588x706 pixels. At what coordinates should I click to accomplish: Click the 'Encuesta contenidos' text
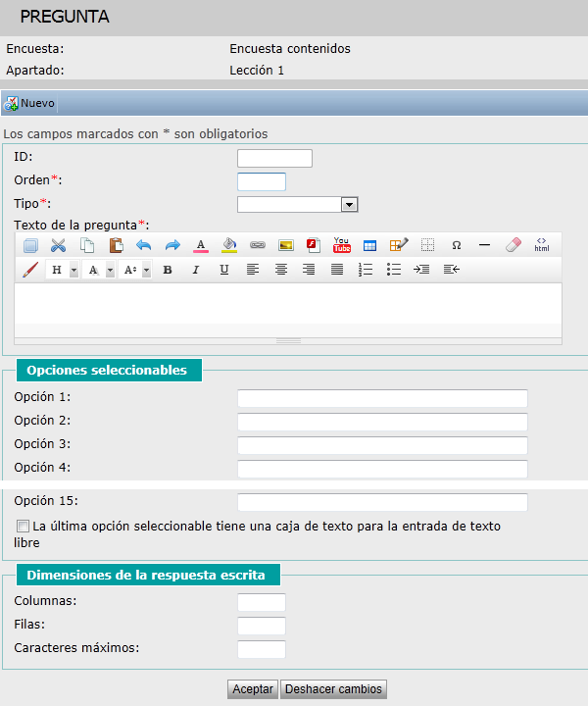[290, 49]
